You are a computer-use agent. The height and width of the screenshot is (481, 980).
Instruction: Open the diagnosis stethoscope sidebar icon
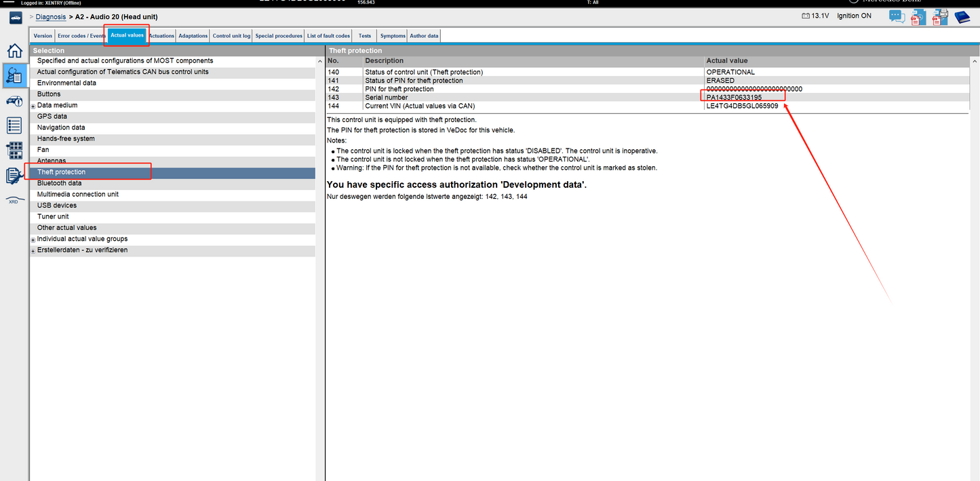[x=14, y=76]
